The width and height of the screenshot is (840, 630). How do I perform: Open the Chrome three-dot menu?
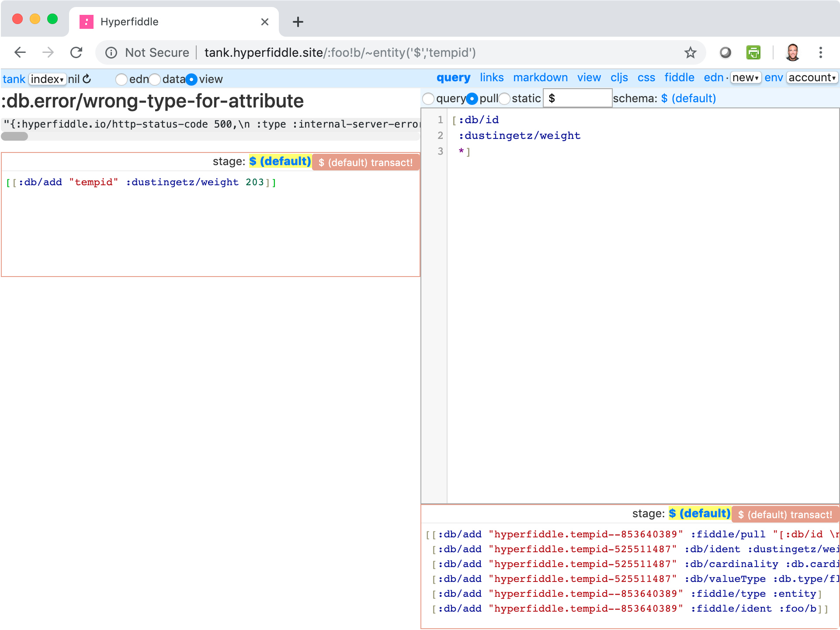[820, 53]
